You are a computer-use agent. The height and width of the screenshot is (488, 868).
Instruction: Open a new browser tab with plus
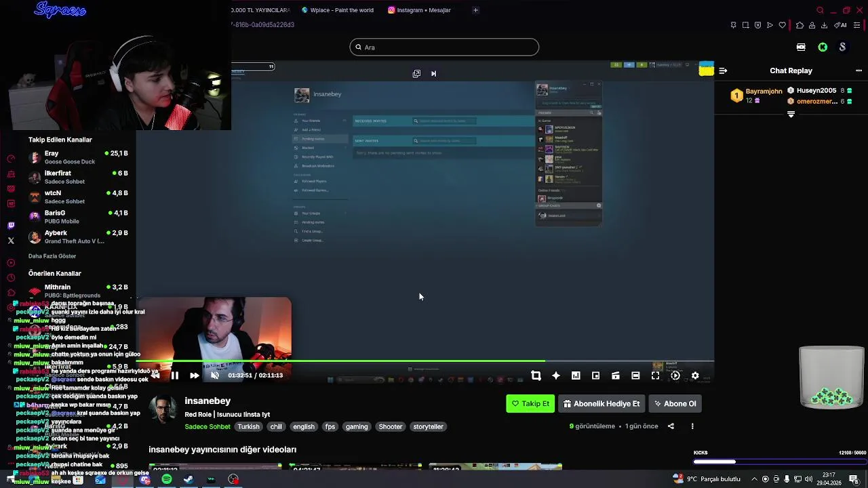coord(475,10)
